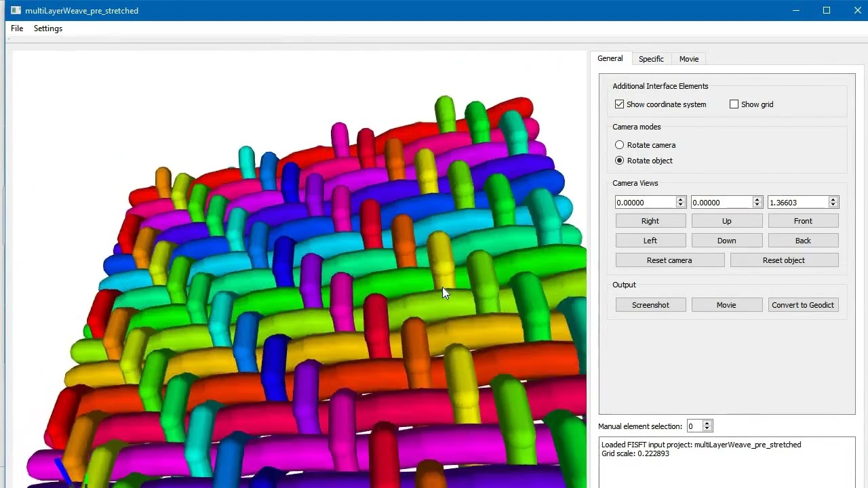Set camera to the Down view

coord(726,241)
